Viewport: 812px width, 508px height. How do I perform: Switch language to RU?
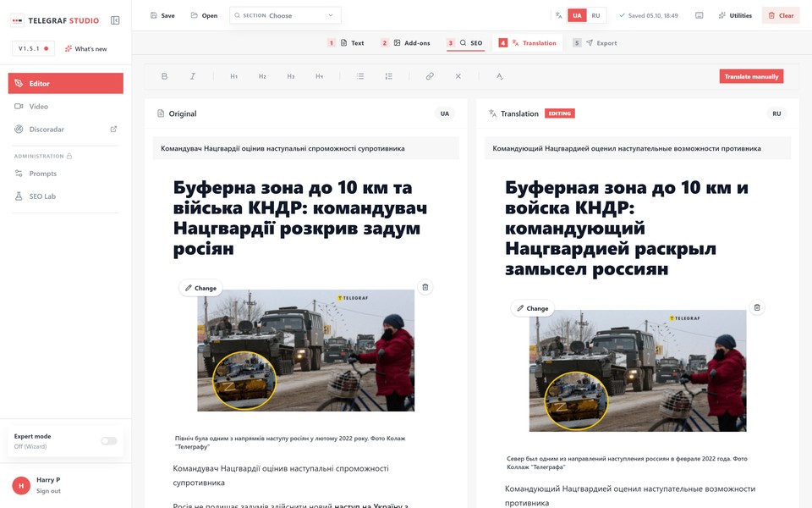(x=595, y=15)
